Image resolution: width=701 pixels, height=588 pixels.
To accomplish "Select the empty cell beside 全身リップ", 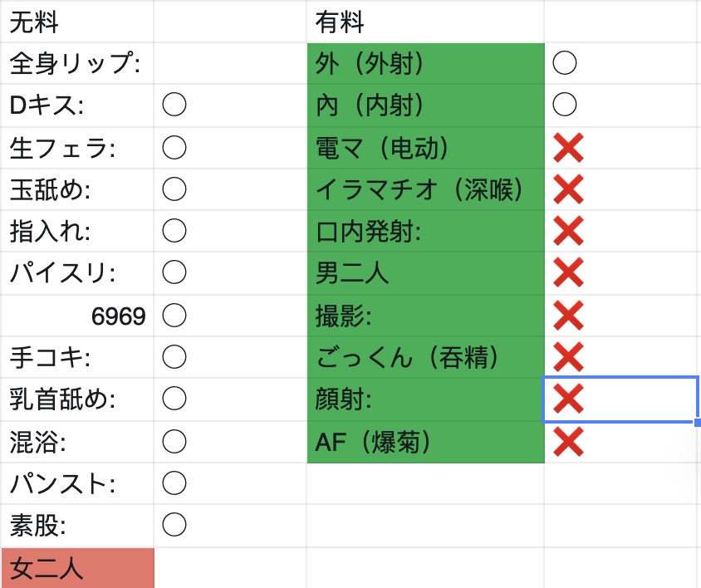I will [x=230, y=63].
